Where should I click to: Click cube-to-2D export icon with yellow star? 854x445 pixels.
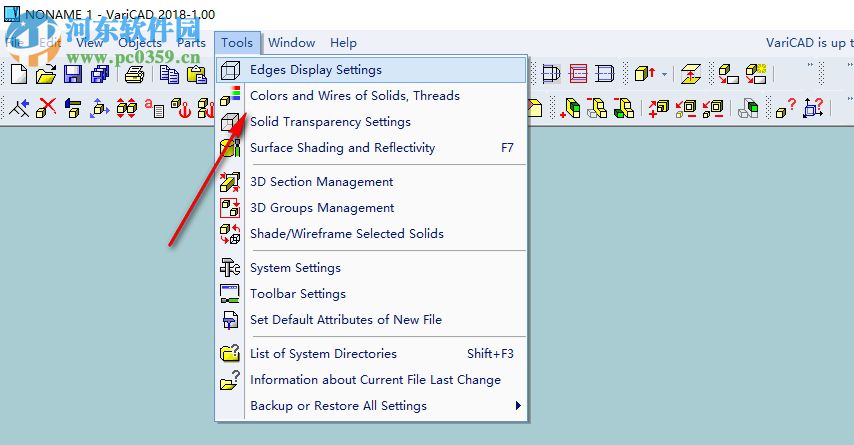[x=756, y=74]
